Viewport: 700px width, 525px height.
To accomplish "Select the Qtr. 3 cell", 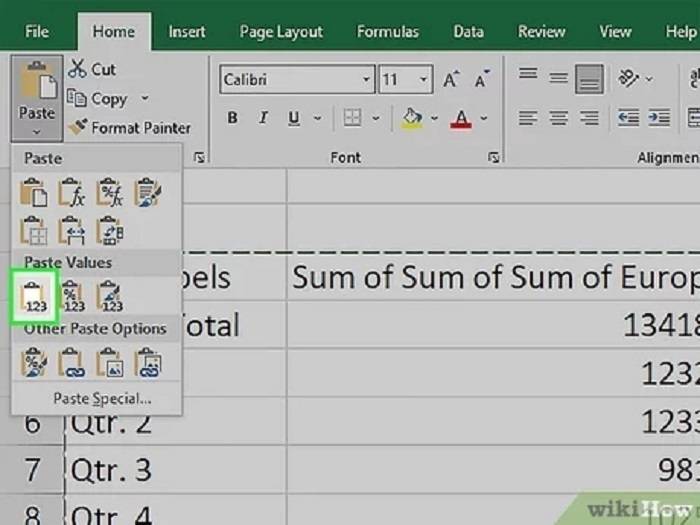I will coord(175,469).
